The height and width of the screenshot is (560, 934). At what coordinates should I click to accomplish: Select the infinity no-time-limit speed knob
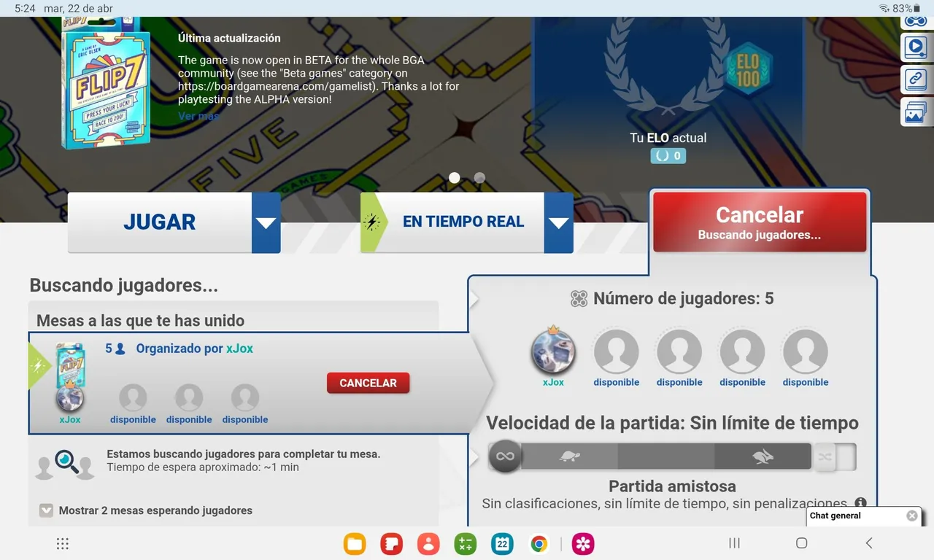tap(505, 456)
